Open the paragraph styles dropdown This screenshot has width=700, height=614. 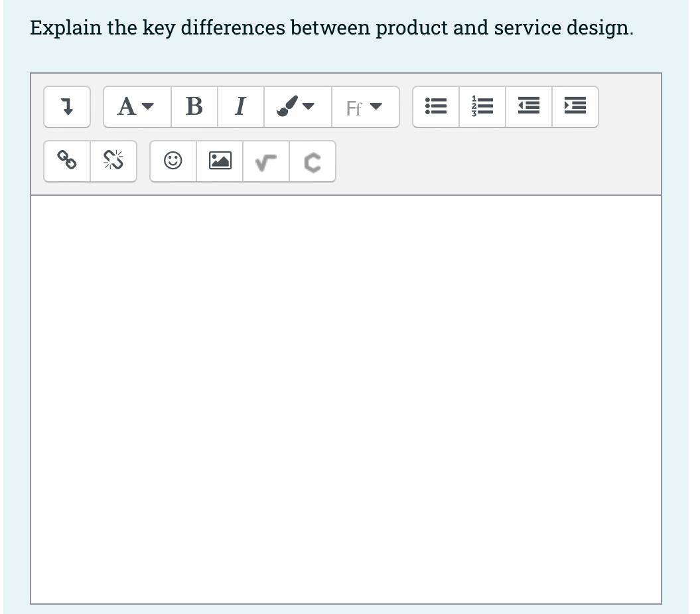point(136,106)
